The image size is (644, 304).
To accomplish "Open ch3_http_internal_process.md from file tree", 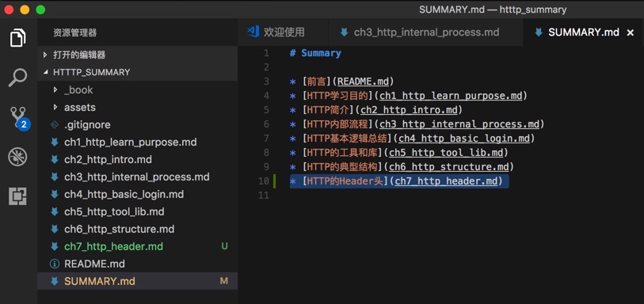I will pyautogui.click(x=138, y=177).
